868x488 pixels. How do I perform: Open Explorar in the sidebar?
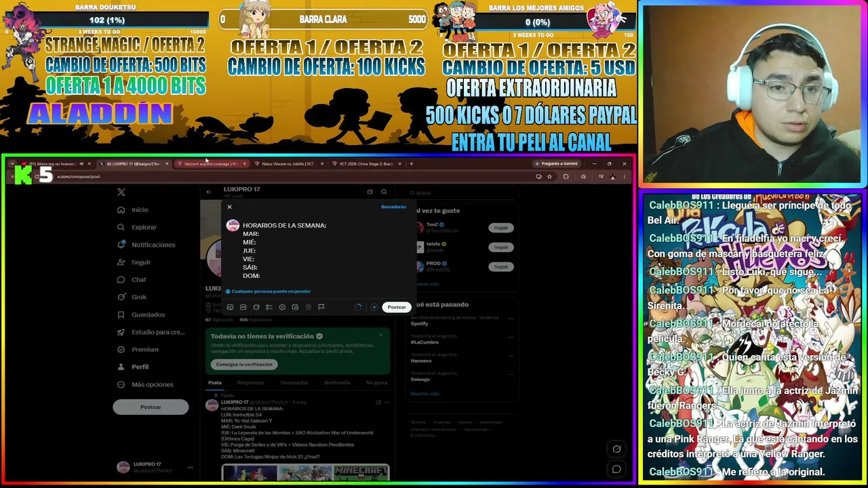(137, 228)
